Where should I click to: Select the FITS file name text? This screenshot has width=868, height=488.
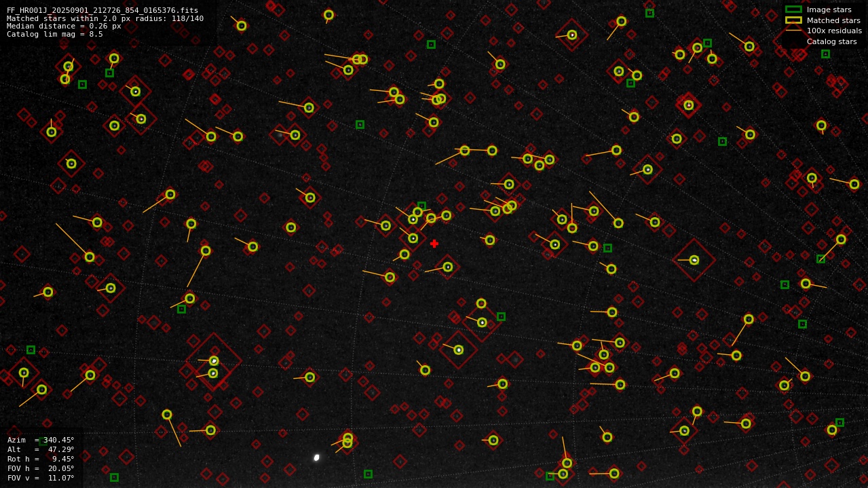tap(102, 11)
